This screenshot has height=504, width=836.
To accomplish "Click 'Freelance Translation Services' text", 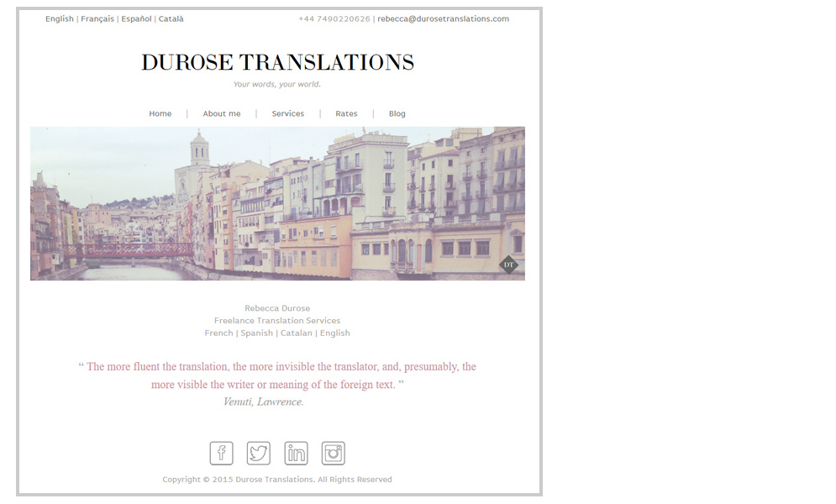I will (277, 320).
